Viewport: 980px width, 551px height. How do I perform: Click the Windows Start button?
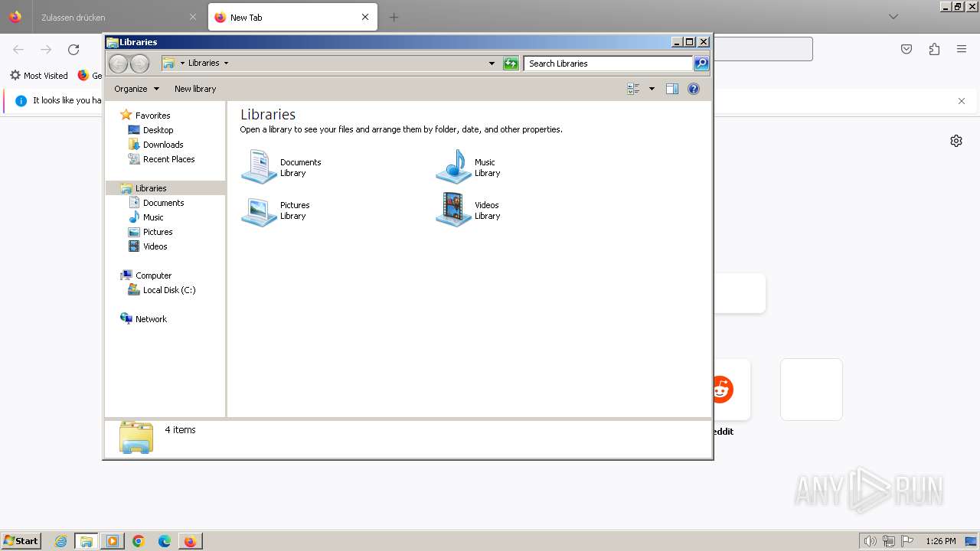tap(21, 541)
